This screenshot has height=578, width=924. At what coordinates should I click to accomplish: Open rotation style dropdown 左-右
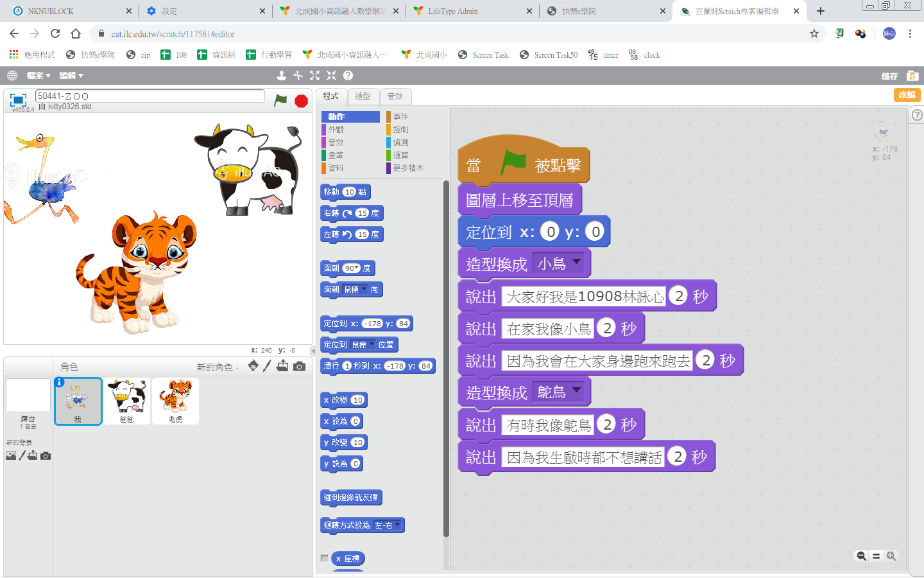tap(388, 525)
